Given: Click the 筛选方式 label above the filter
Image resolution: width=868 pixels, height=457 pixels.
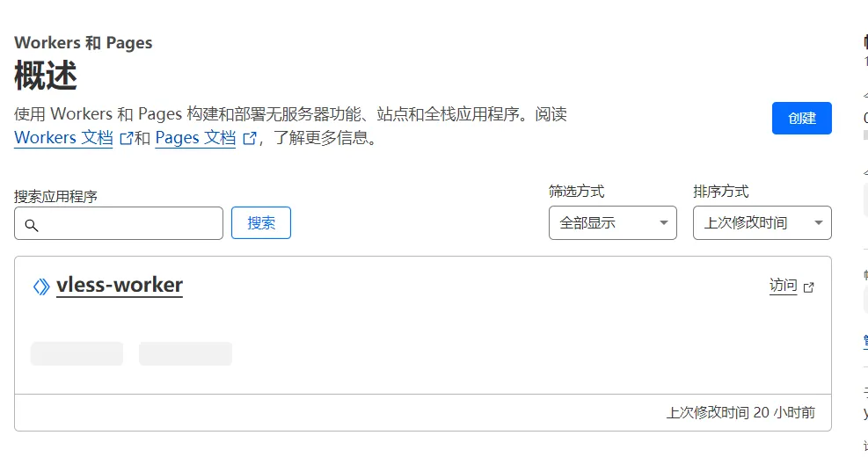Looking at the screenshot, I should tap(576, 192).
